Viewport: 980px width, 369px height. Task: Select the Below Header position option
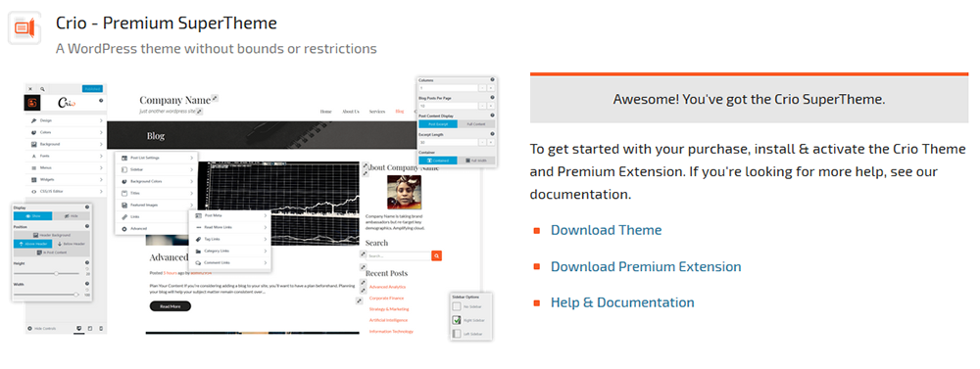click(x=71, y=244)
